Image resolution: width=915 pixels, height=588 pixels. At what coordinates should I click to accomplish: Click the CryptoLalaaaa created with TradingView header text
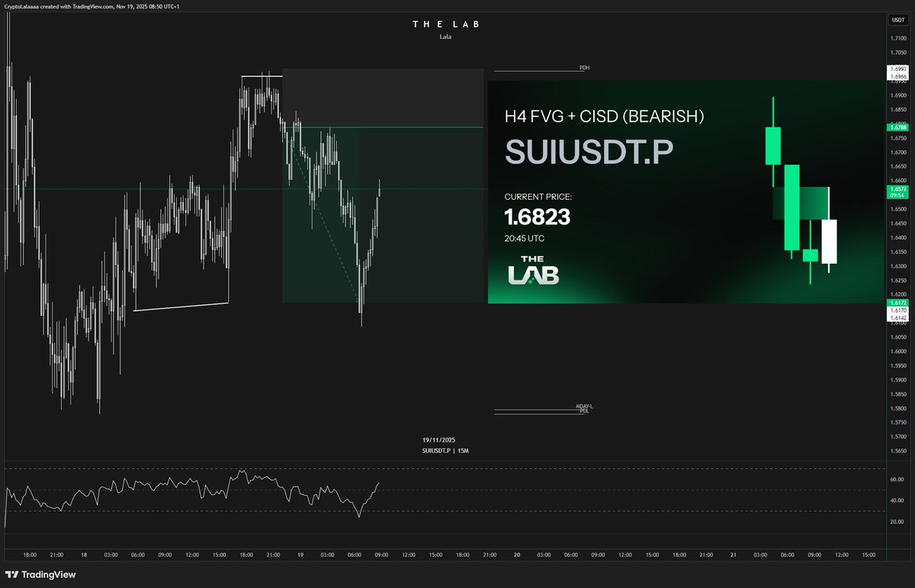91,5
